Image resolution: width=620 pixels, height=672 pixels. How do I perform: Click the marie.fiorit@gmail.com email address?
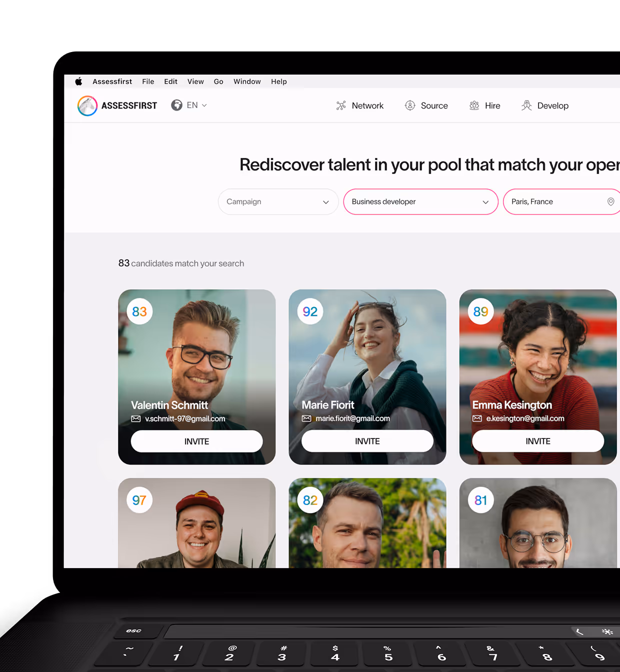click(352, 418)
